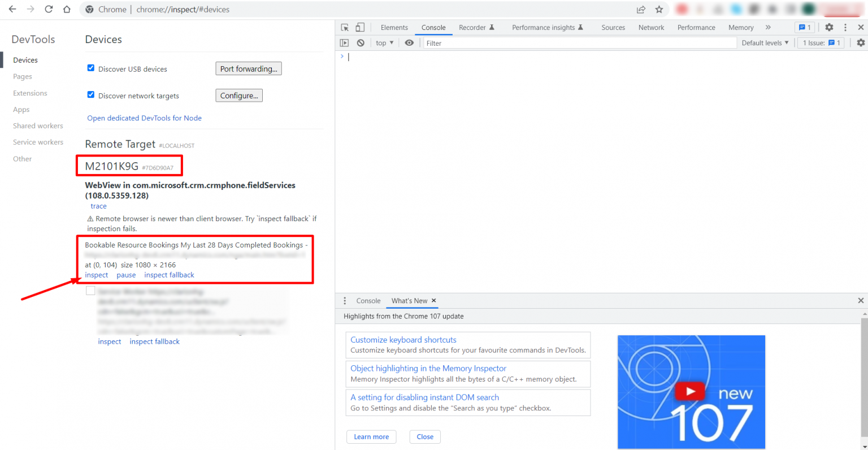Open the Default levels dropdown
868x450 pixels.
(x=765, y=42)
